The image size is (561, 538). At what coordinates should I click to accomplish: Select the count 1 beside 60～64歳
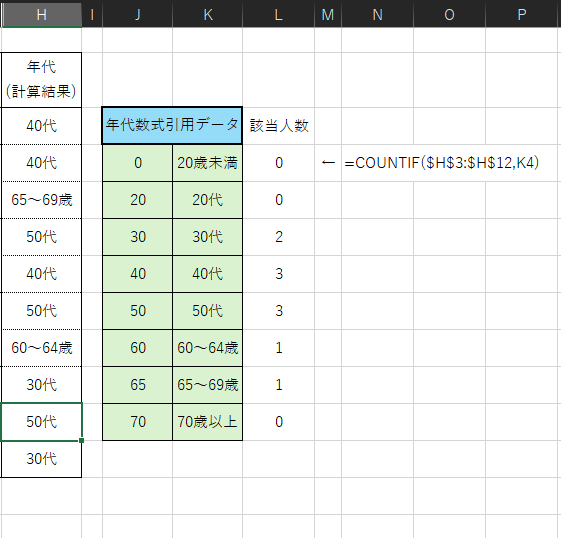(279, 348)
